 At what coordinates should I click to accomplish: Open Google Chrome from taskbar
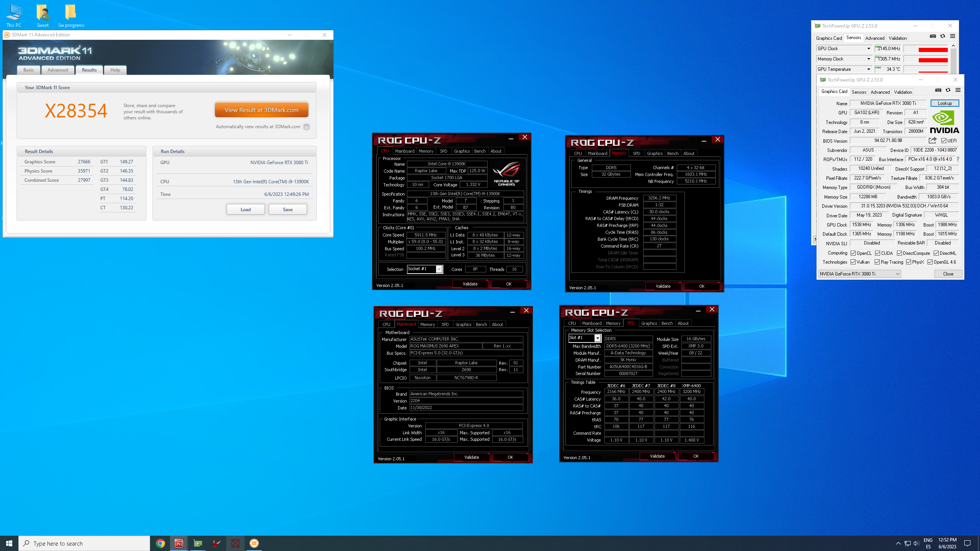click(160, 543)
